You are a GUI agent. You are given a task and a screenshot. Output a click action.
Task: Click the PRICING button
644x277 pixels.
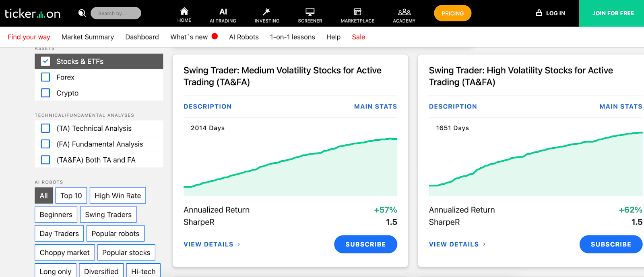click(452, 13)
